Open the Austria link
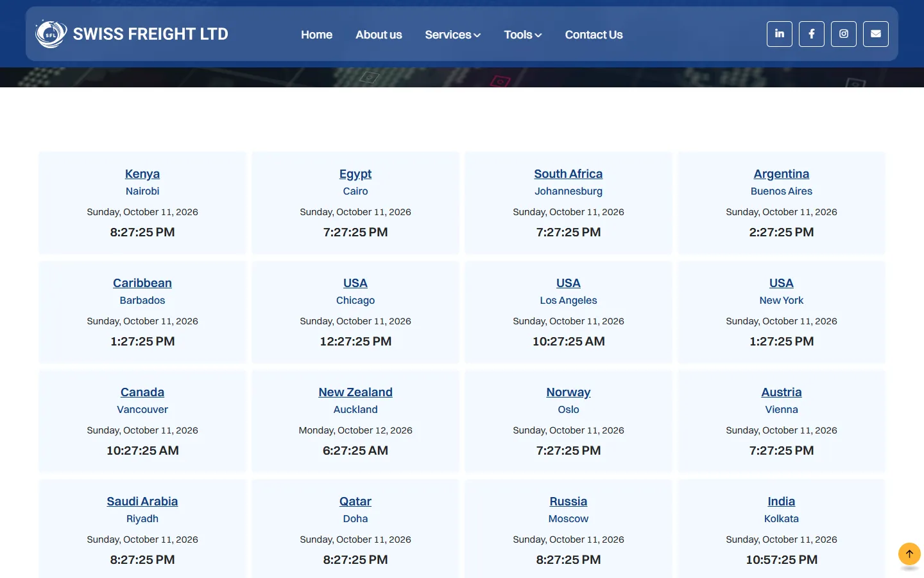Screen dimensions: 924x578 point(782,392)
